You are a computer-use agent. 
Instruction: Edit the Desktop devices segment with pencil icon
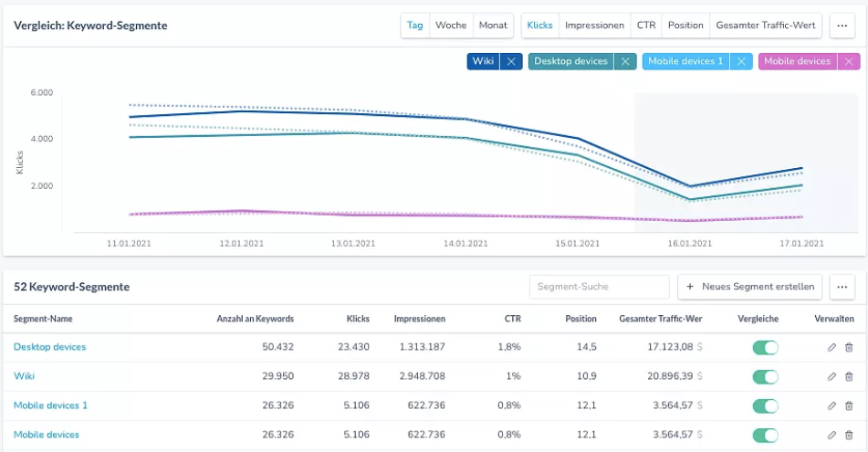(831, 348)
